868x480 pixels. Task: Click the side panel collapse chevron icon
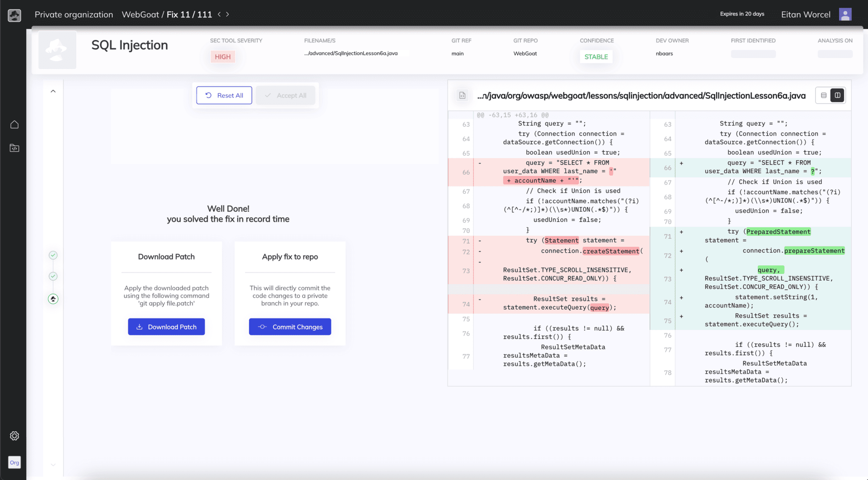point(53,91)
